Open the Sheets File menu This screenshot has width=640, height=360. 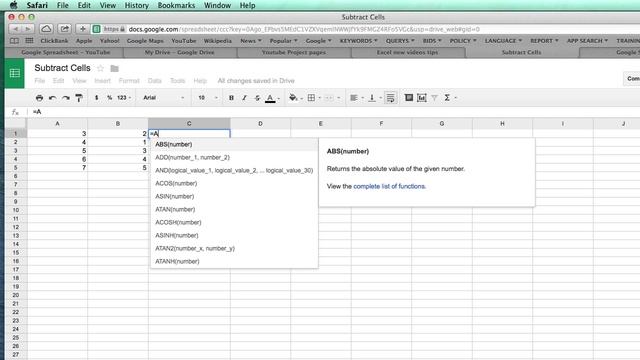(x=40, y=81)
